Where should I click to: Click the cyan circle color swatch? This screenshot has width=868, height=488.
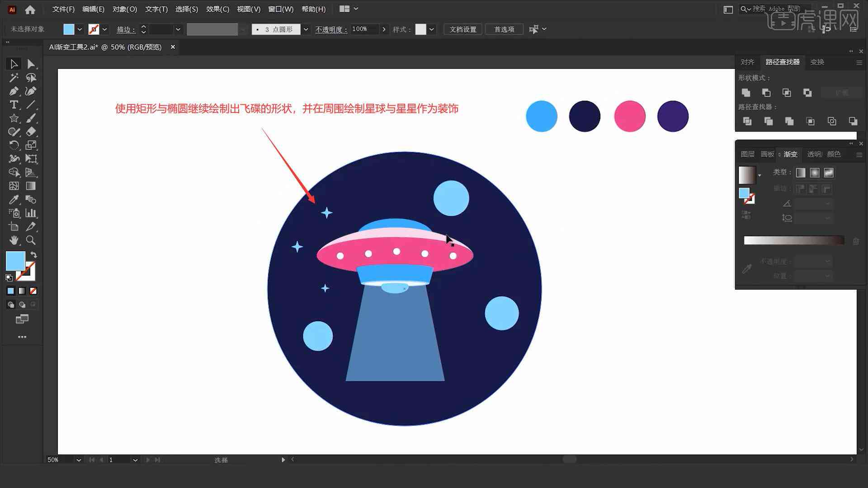click(x=539, y=116)
